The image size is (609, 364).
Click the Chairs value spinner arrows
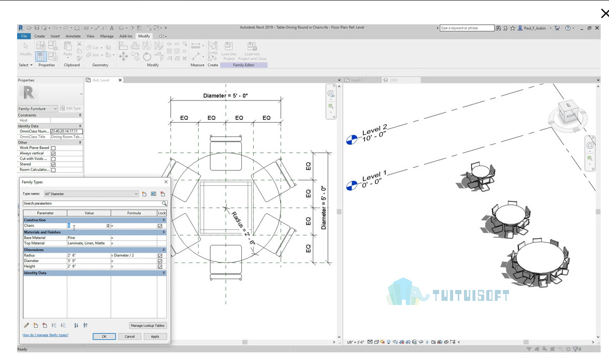coord(108,226)
